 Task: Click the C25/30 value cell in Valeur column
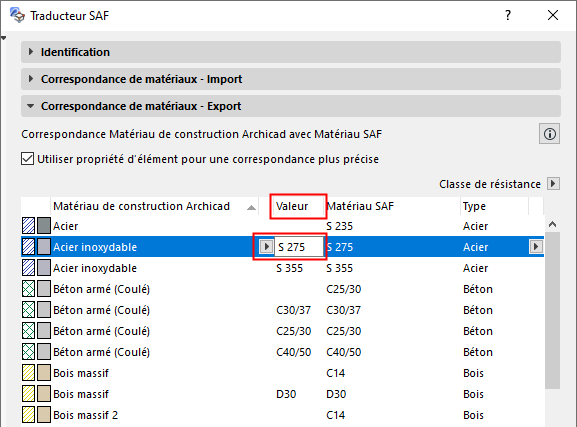[x=293, y=331]
